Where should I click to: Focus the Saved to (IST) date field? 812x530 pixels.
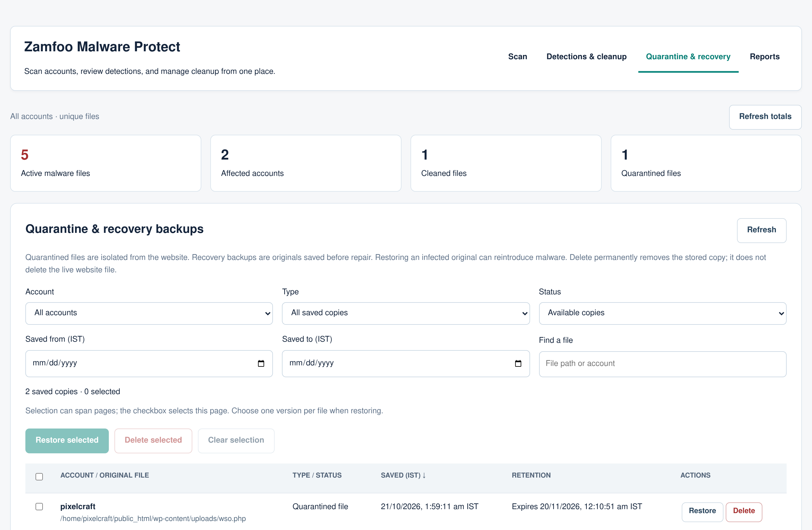click(406, 364)
